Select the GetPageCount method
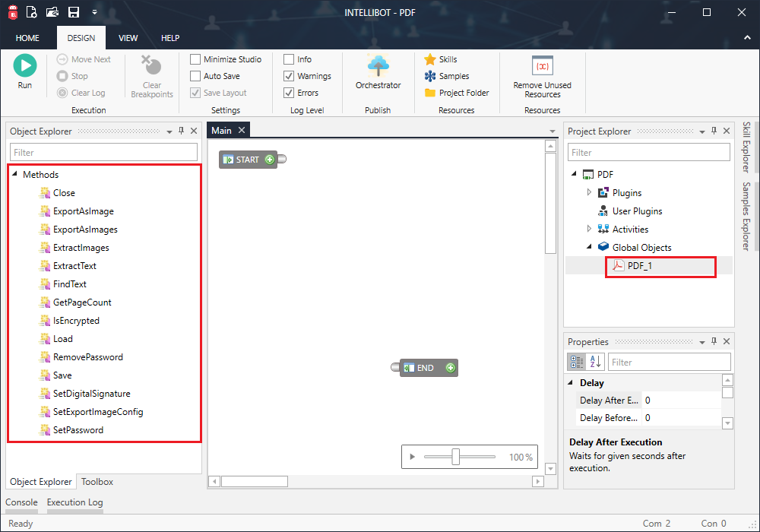This screenshot has width=760, height=532. [82, 302]
